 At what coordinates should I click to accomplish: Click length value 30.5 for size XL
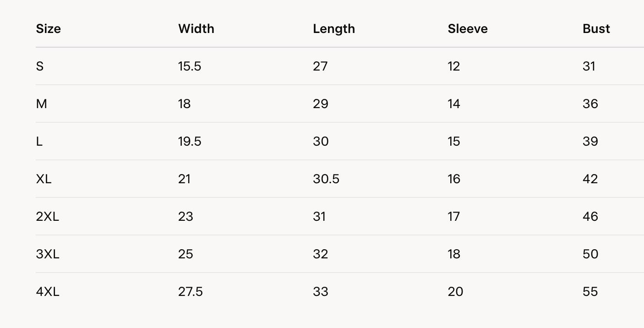pos(326,179)
